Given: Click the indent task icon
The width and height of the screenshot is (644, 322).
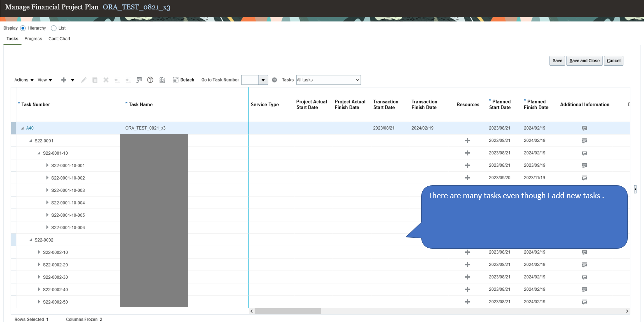Looking at the screenshot, I should tap(128, 80).
